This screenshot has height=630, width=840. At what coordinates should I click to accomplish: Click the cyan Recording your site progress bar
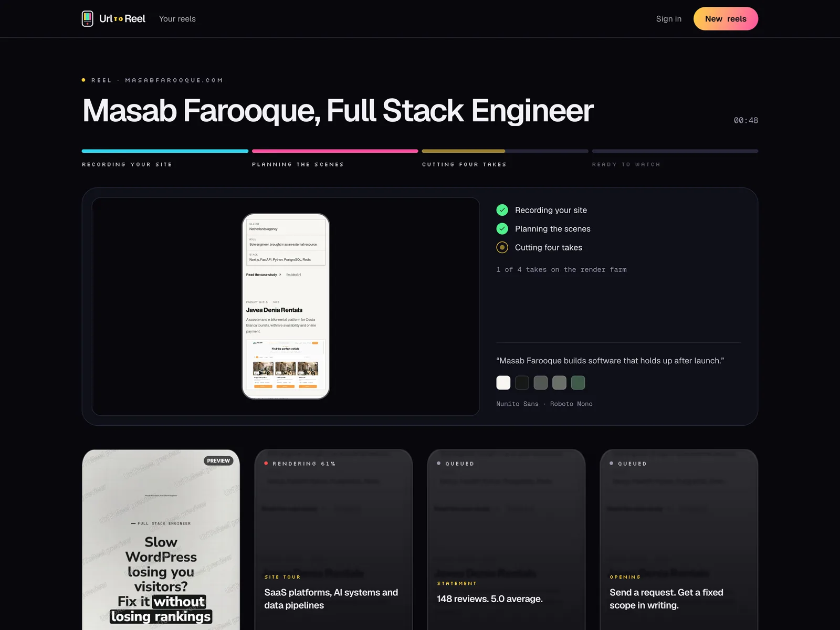coord(165,151)
